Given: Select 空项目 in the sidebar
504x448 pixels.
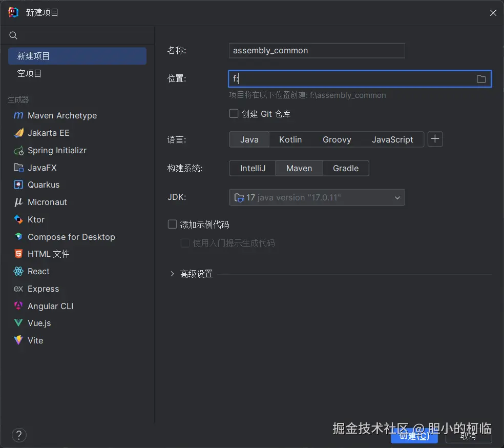Looking at the screenshot, I should 77,73.
